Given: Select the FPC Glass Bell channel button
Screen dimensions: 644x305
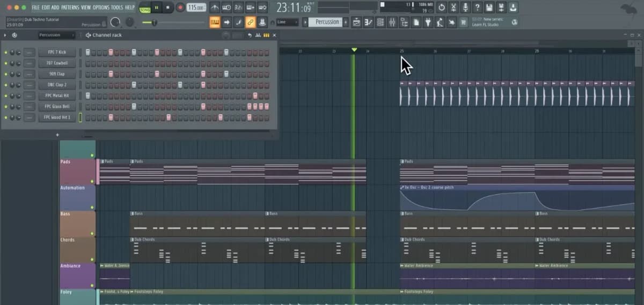Looking at the screenshot, I should click(56, 107).
